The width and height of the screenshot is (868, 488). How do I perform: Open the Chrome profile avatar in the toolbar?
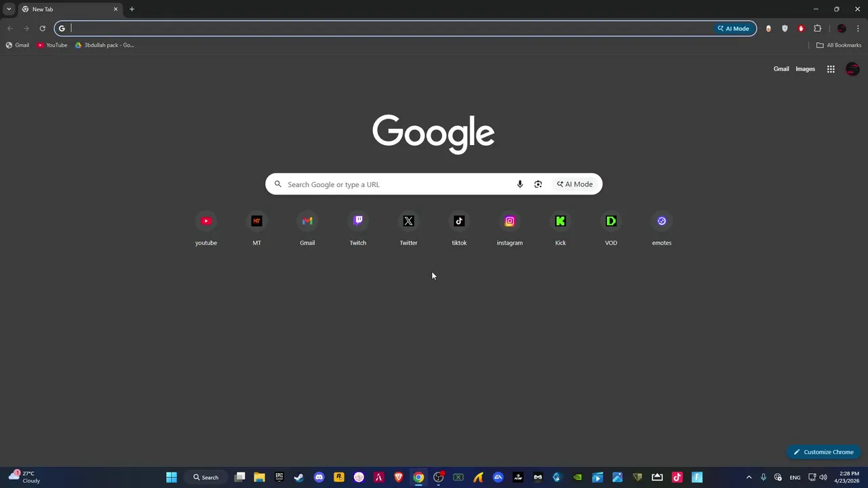click(842, 28)
